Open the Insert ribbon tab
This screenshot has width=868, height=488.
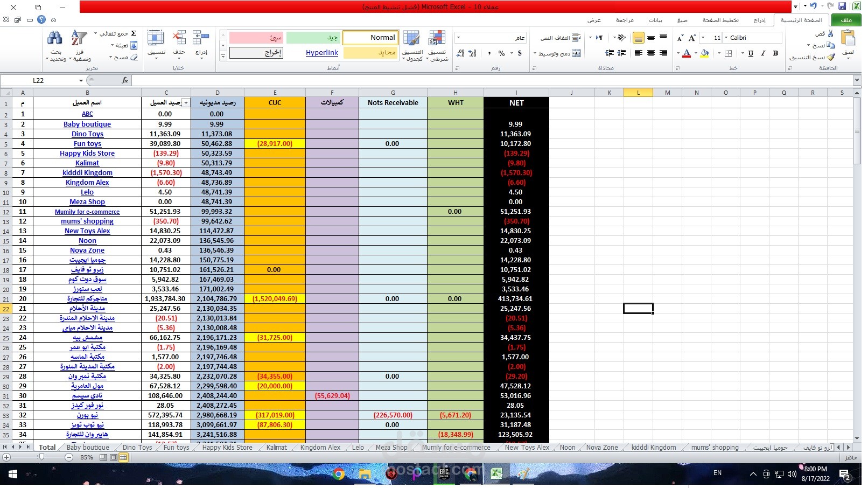[759, 20]
